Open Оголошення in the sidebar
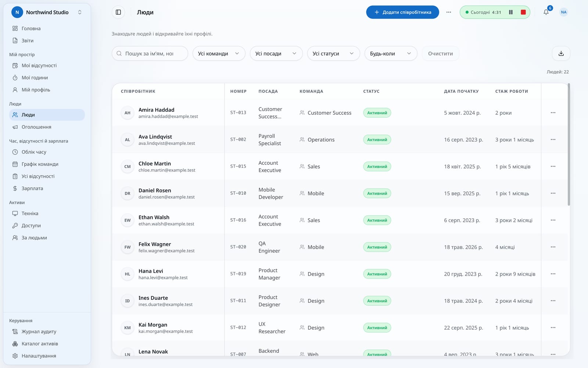The height and width of the screenshot is (368, 588). tap(47, 127)
